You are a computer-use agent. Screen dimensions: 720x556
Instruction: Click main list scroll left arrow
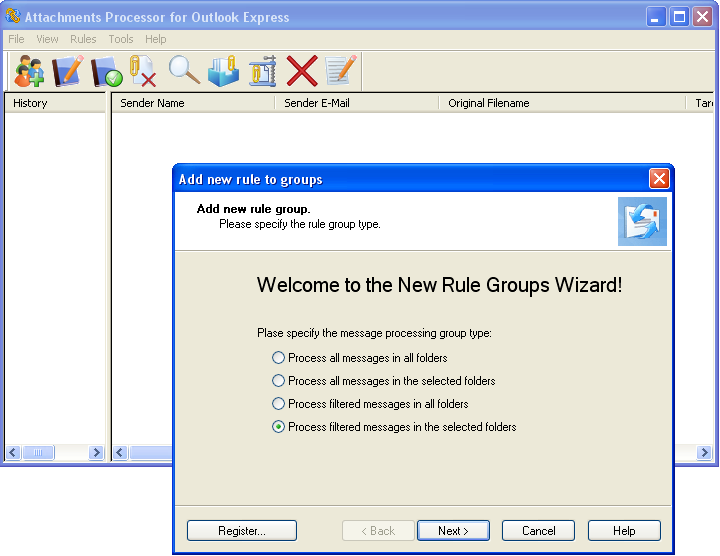(120, 453)
